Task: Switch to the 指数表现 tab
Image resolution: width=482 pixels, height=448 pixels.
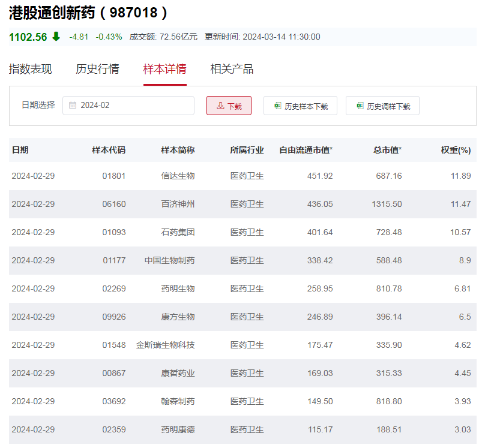Action: tap(30, 69)
